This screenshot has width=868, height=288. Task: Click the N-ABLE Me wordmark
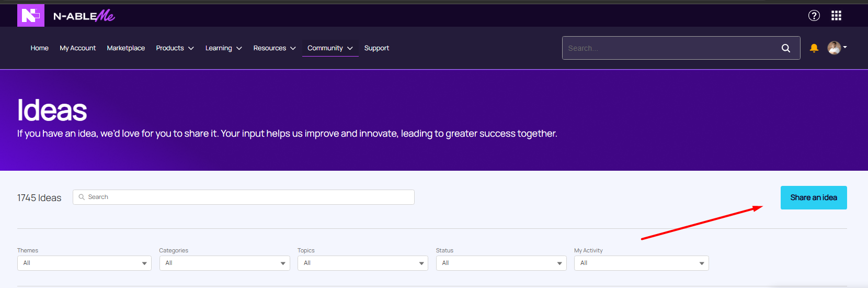click(84, 16)
